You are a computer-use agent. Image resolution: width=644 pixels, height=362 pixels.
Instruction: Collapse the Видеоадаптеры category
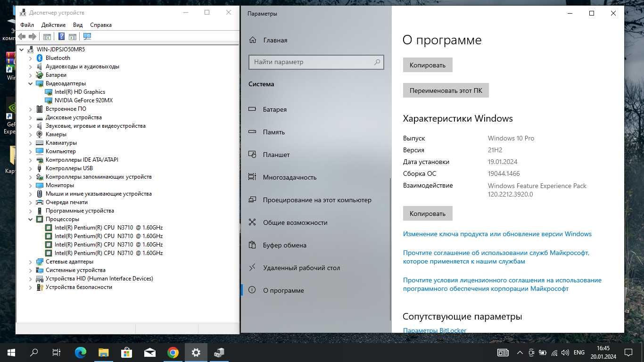pyautogui.click(x=31, y=83)
